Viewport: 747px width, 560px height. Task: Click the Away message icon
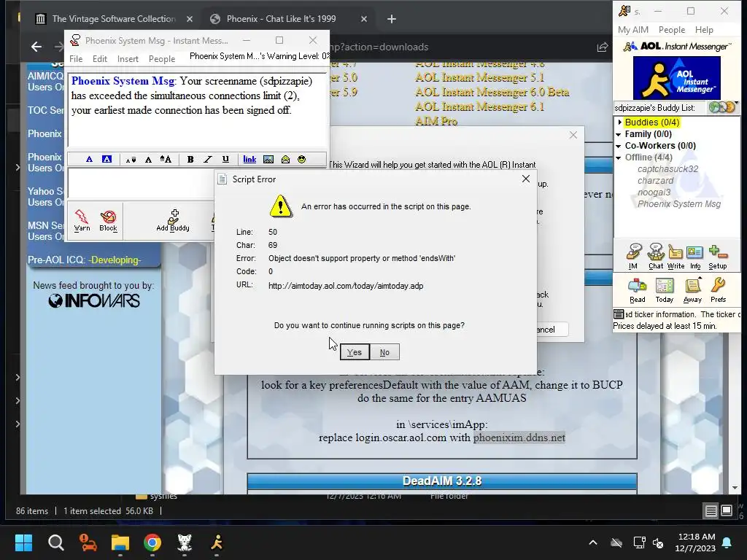(x=692, y=290)
